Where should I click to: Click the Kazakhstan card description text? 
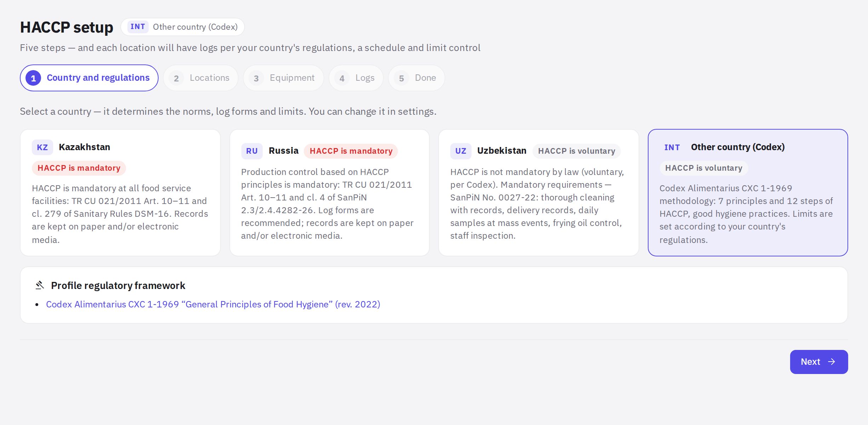click(120, 214)
